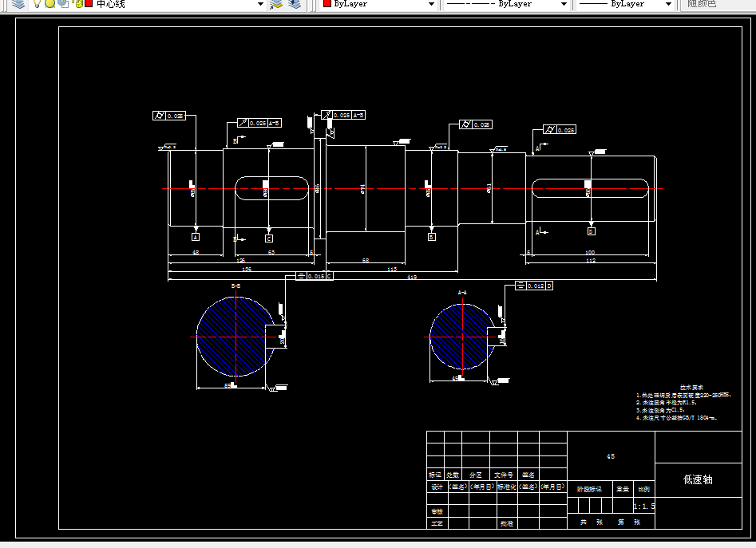The image size is (756, 548).
Task: Select the 低速轴 title text
Action: (698, 479)
